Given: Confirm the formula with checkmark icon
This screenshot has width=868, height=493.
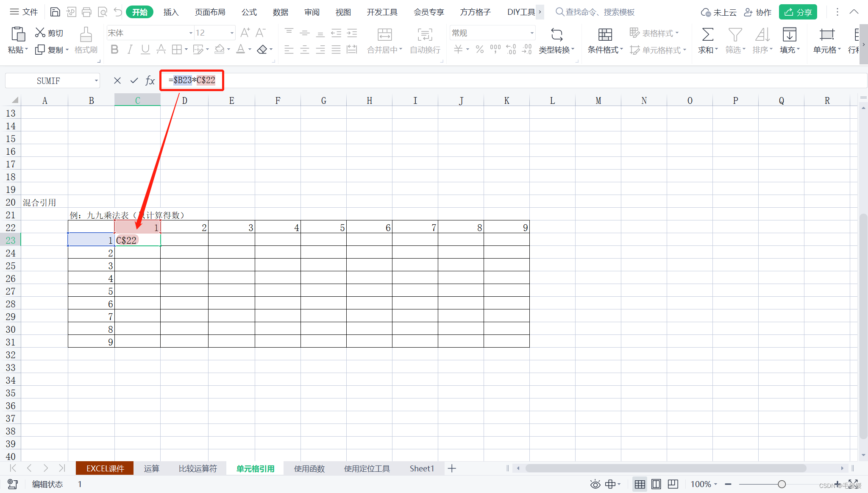Looking at the screenshot, I should (134, 81).
